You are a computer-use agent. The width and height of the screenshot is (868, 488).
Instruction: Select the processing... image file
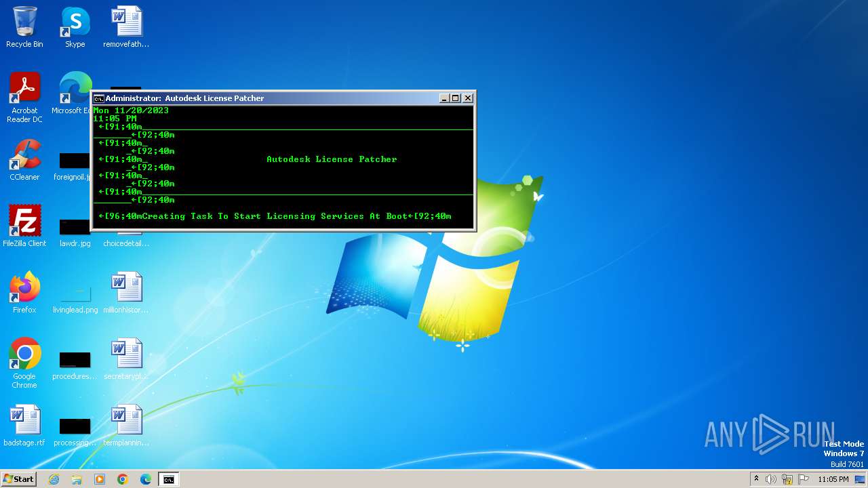(75, 432)
